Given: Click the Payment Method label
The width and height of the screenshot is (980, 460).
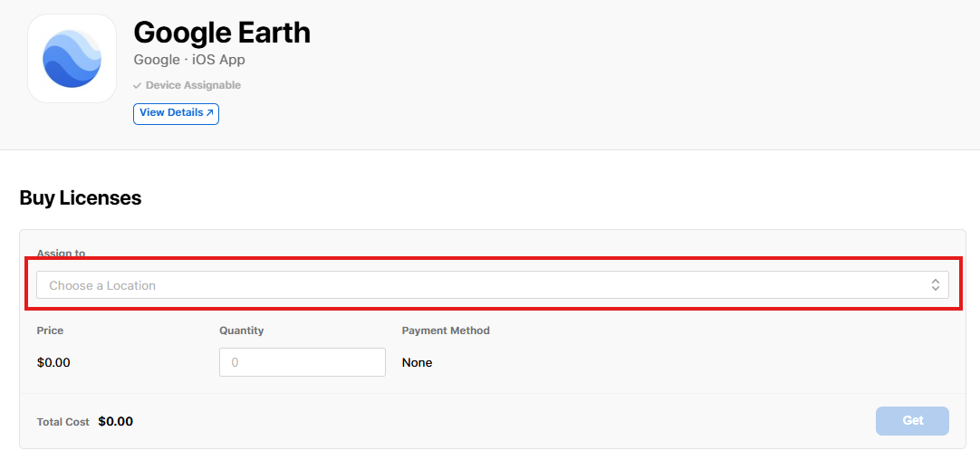Looking at the screenshot, I should 446,331.
